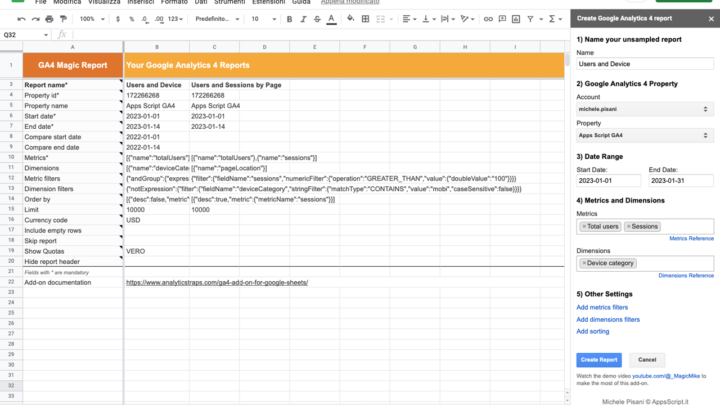Screen dimensions: 720x405
Task: Redo the last action
Action: coord(35,19)
